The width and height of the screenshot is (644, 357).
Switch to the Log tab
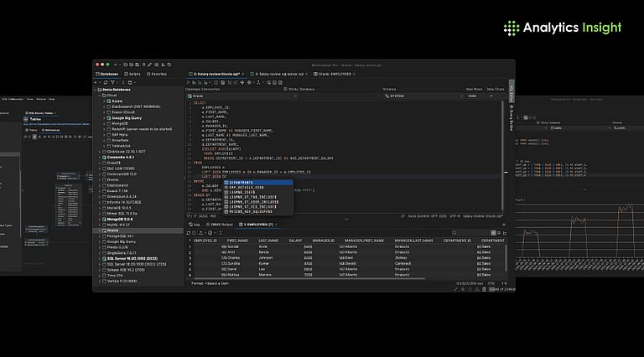coord(195,225)
